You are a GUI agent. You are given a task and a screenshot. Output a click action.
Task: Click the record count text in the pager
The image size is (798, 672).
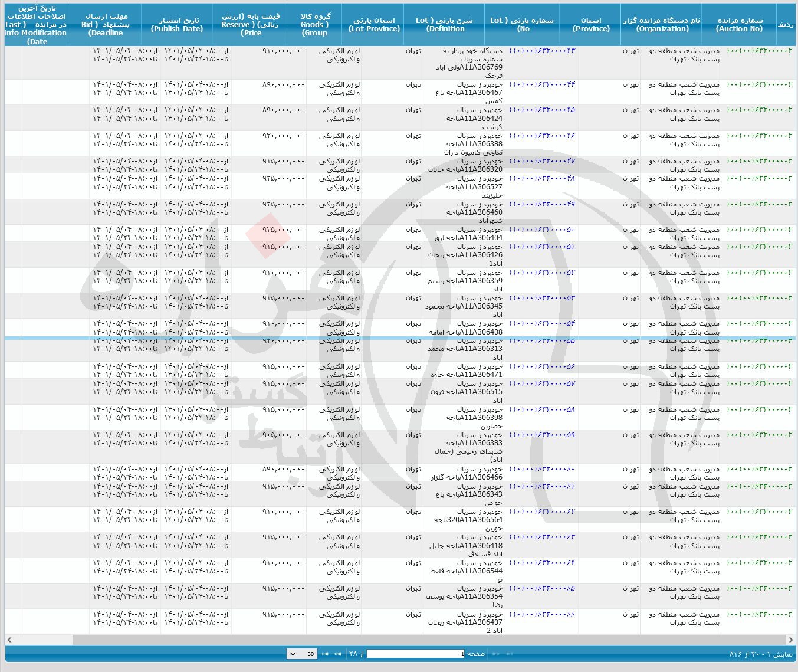761,654
